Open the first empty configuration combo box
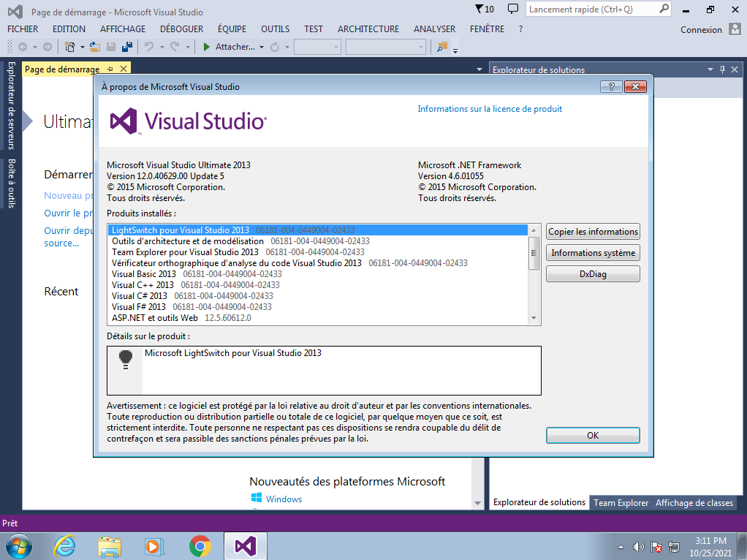 pyautogui.click(x=317, y=47)
